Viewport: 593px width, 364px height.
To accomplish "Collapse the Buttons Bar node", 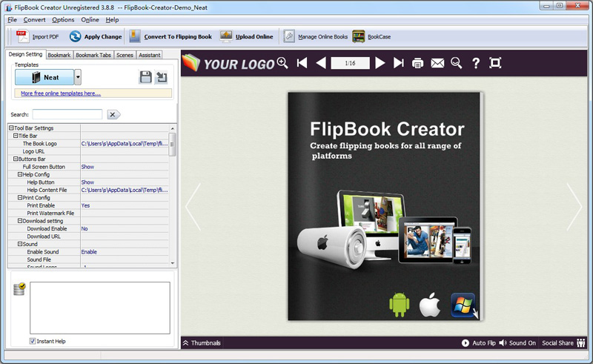I will click(x=16, y=159).
